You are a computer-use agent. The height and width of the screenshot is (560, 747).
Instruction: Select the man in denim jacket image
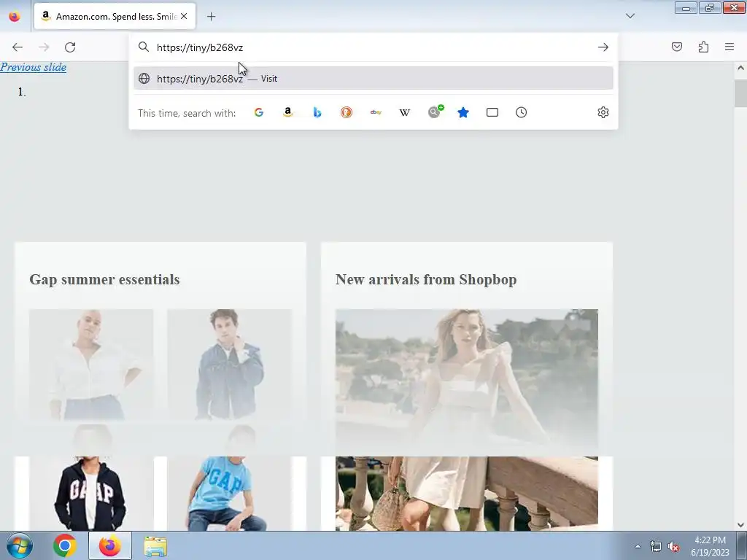[229, 365]
